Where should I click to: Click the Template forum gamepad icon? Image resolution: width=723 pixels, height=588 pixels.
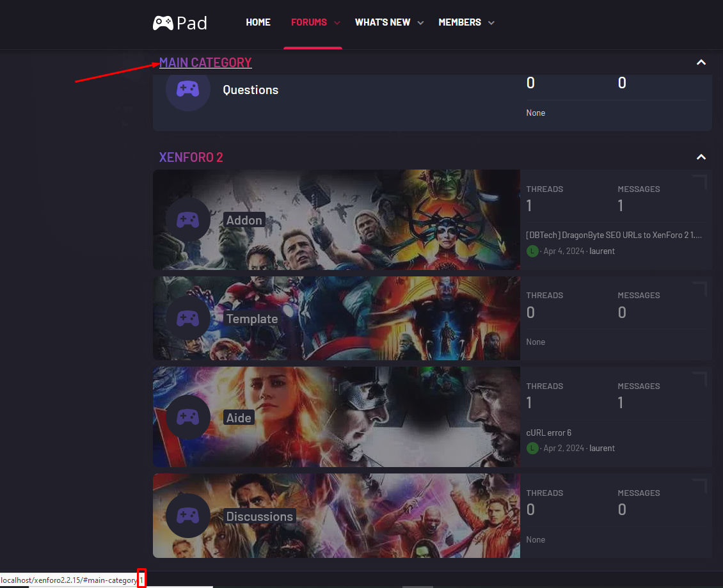coord(187,319)
